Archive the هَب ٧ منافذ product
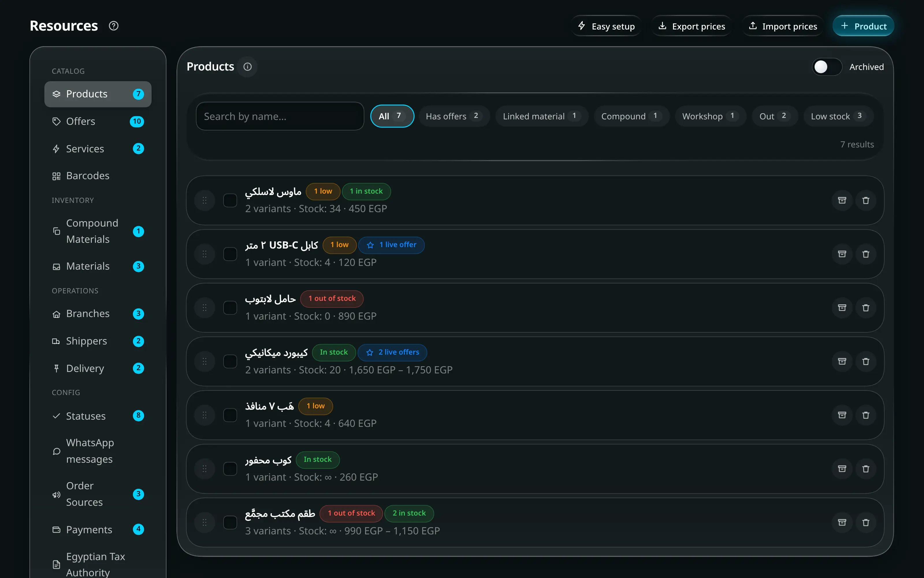Screen dimensions: 924x578 pos(842,415)
